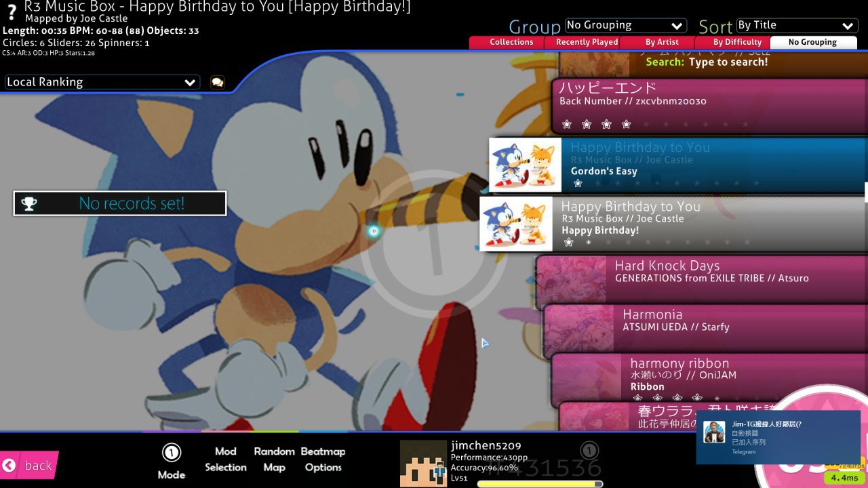Click the jimchen5209 username text
The width and height of the screenshot is (868, 488).
tap(486, 446)
